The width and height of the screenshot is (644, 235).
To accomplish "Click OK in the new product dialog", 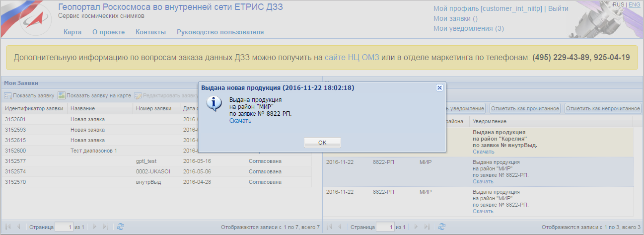I will (x=322, y=142).
